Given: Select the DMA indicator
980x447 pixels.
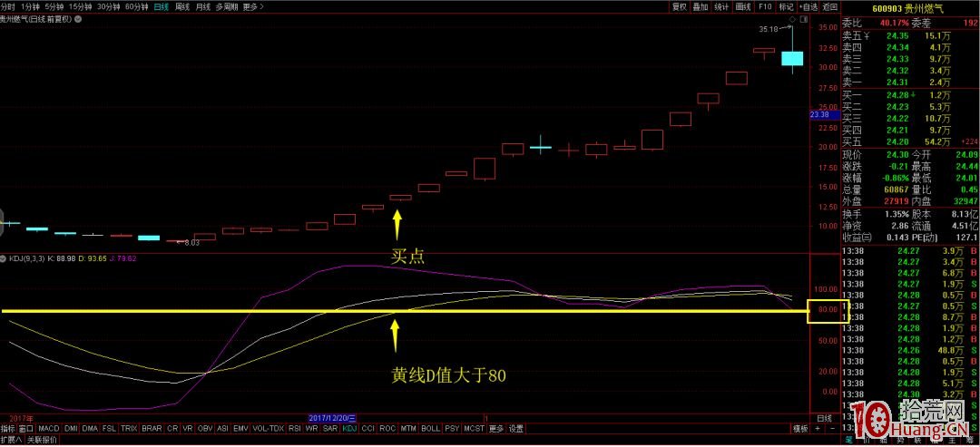Looking at the screenshot, I should [89, 429].
